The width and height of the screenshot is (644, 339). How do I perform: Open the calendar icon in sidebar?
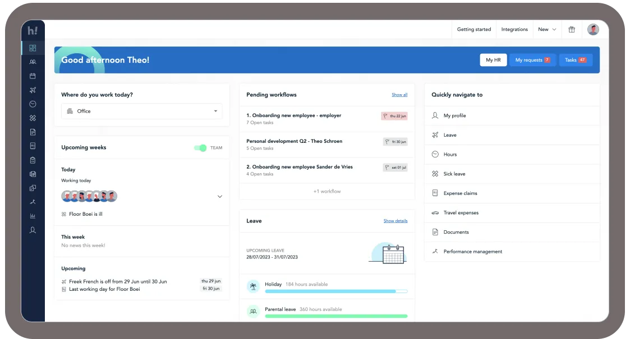tap(33, 76)
